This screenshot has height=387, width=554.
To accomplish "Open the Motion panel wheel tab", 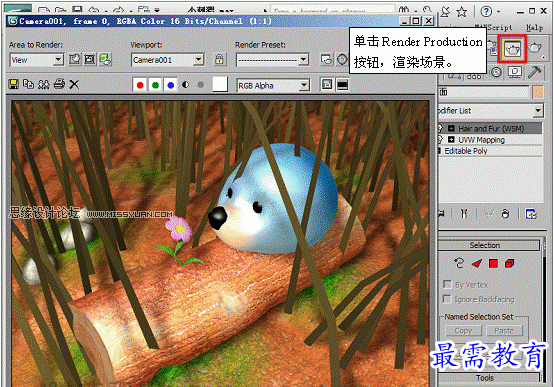I will [x=496, y=72].
